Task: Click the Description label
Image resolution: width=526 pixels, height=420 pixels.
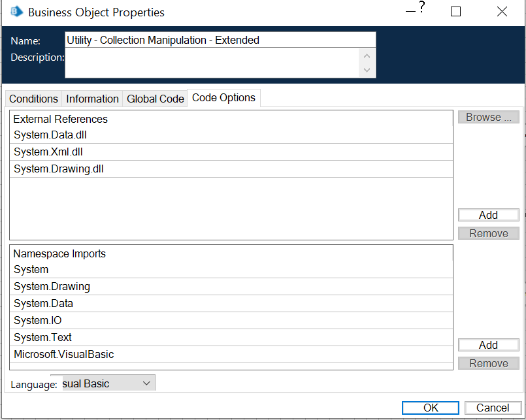Action: (37, 57)
